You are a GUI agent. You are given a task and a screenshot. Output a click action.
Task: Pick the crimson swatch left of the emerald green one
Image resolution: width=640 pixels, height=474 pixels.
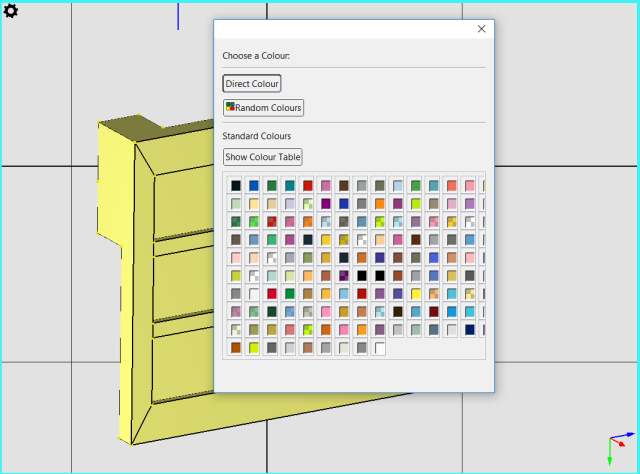click(x=272, y=294)
